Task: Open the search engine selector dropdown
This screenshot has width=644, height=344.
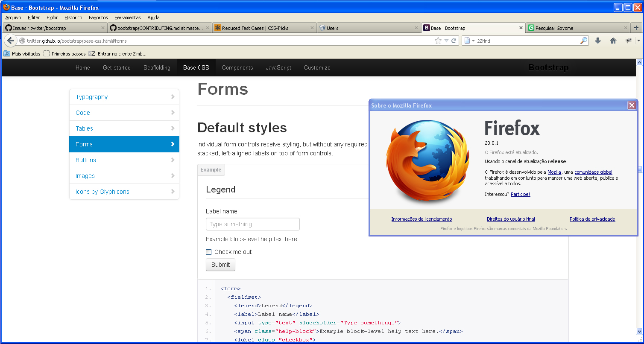Action: tap(469, 41)
